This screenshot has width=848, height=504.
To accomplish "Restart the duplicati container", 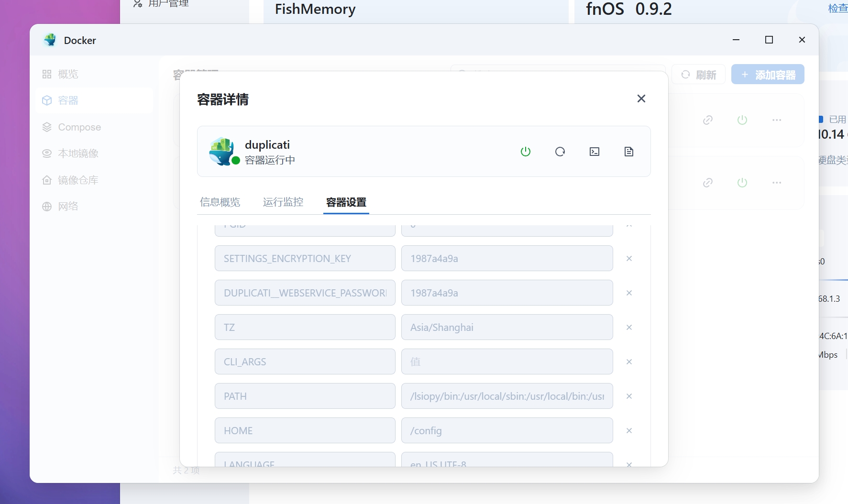I will 560,152.
